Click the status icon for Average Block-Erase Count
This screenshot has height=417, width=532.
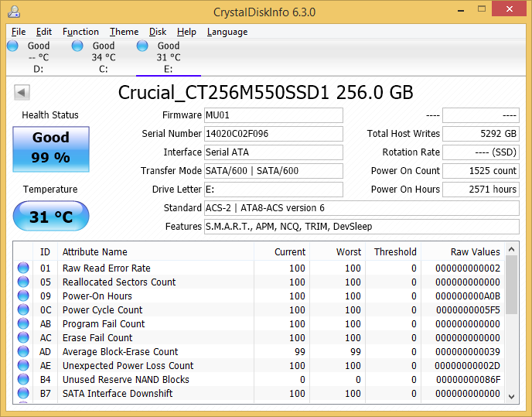click(23, 351)
